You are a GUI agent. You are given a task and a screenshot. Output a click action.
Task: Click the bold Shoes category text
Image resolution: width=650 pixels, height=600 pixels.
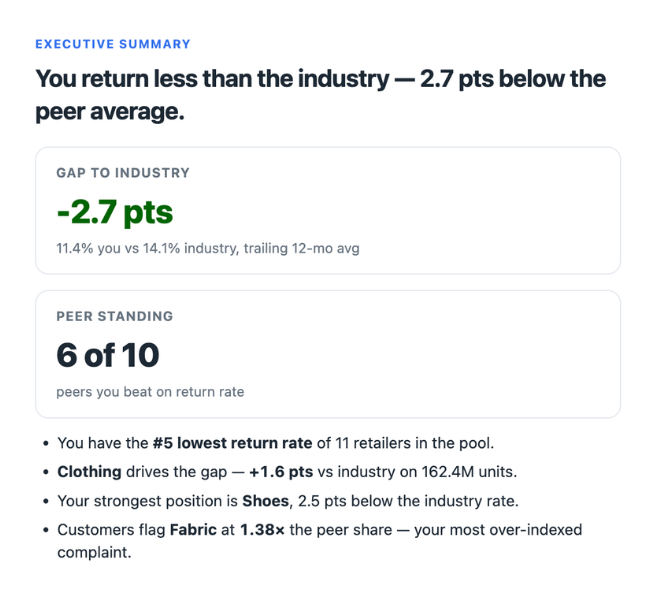click(265, 501)
